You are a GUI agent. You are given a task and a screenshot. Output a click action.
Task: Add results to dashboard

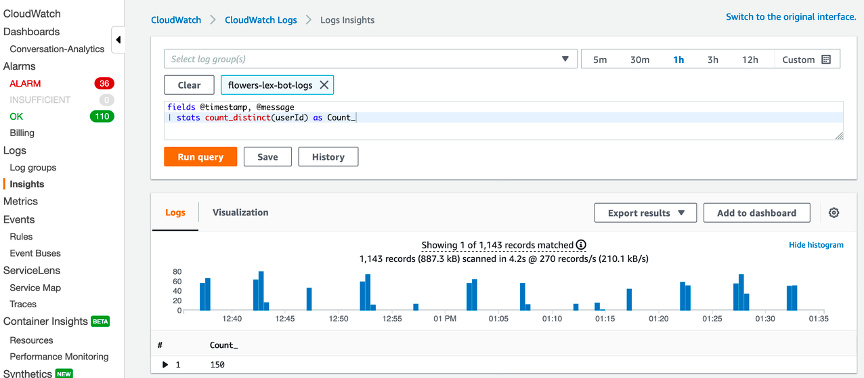click(757, 213)
